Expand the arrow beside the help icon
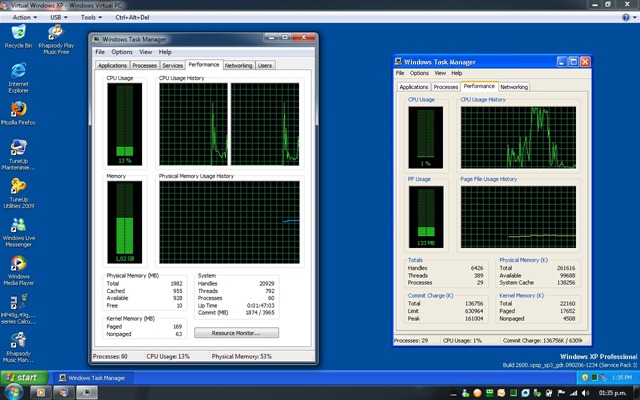The height and width of the screenshot is (400, 640). point(634,18)
